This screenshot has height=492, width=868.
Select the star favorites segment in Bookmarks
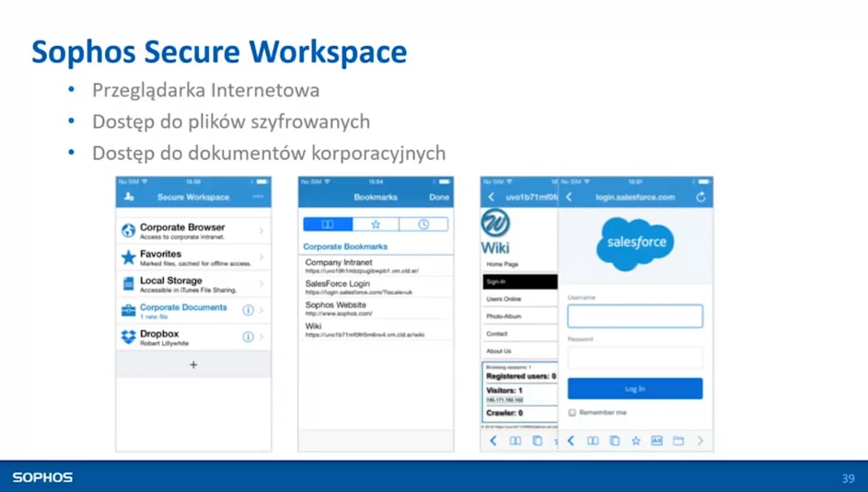[x=376, y=224]
